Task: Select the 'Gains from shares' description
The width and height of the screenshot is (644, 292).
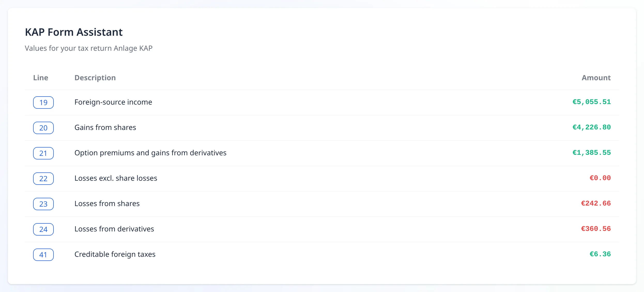Action: point(105,128)
